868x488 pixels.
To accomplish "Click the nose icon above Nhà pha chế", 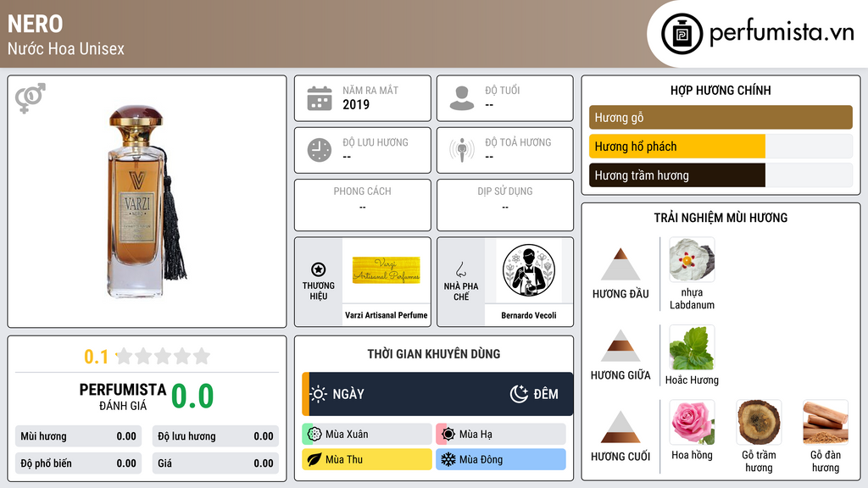I will (x=460, y=269).
